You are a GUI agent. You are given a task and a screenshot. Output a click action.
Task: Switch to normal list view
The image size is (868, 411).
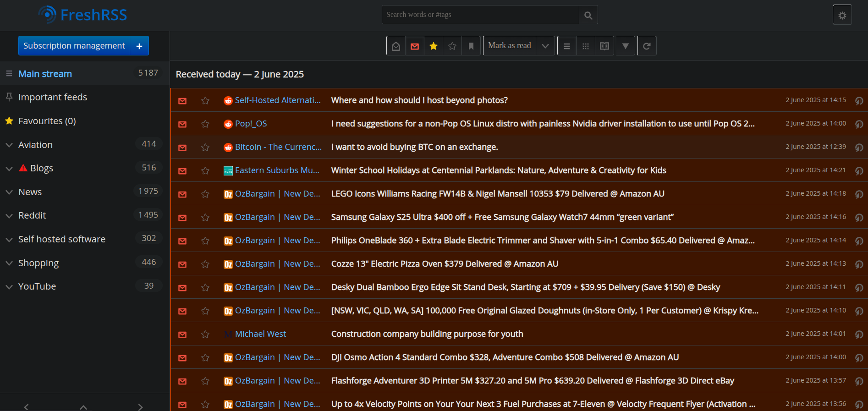567,46
